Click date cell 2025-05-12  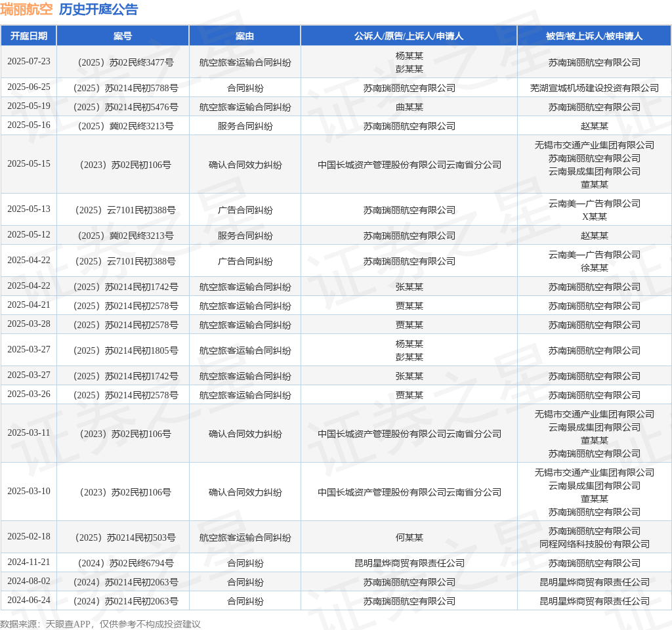[x=29, y=235]
